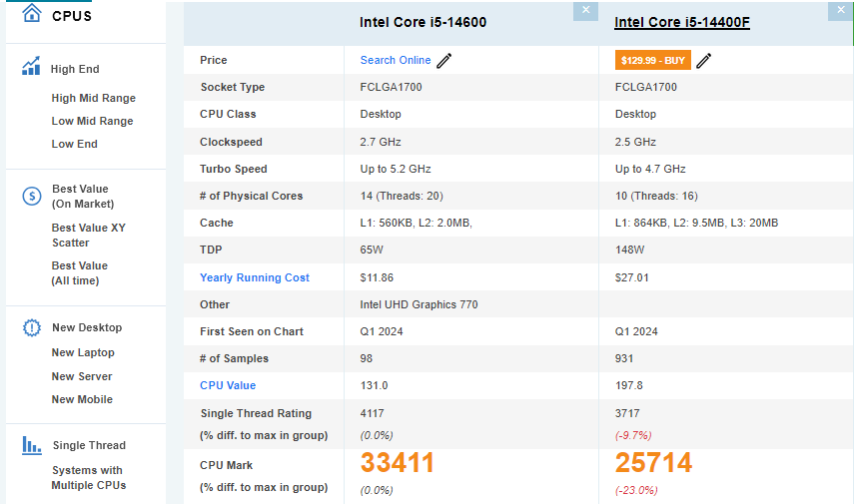
Task: Click the $129.99 - BUY button
Action: coord(653,61)
